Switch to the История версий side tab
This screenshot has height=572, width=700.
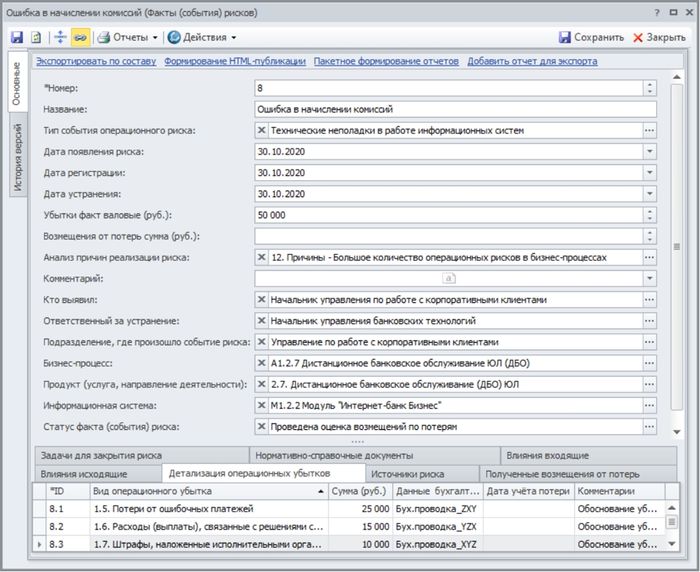[17, 158]
